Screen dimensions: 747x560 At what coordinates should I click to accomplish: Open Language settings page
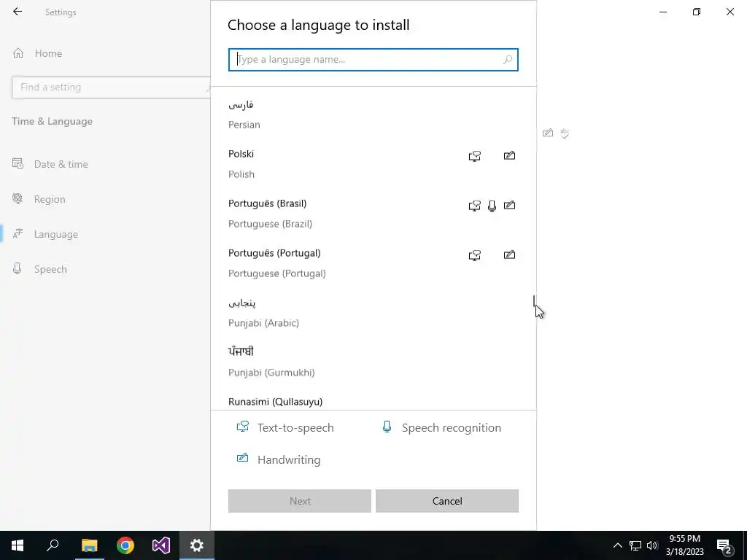pos(55,234)
